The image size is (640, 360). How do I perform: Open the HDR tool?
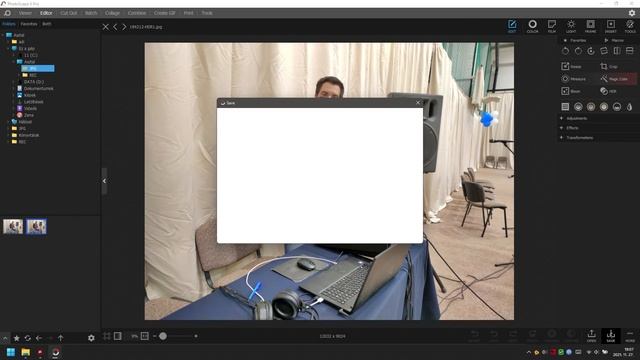click(x=608, y=91)
